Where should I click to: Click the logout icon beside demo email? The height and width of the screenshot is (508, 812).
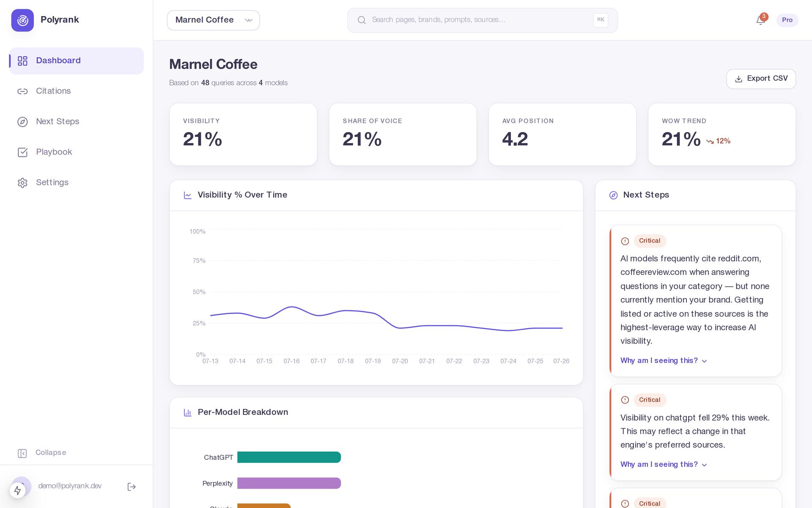pyautogui.click(x=132, y=487)
